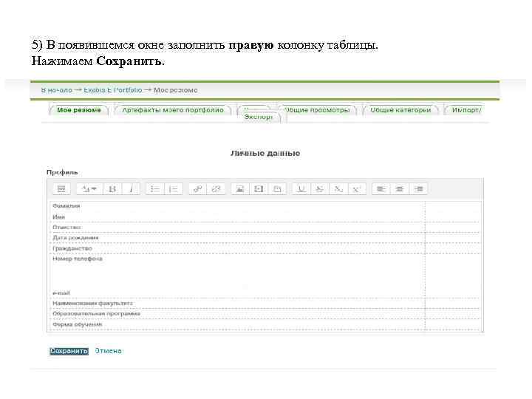Click the right-column cell beside 'Отчество'
532x399 pixels.
pos(453,228)
